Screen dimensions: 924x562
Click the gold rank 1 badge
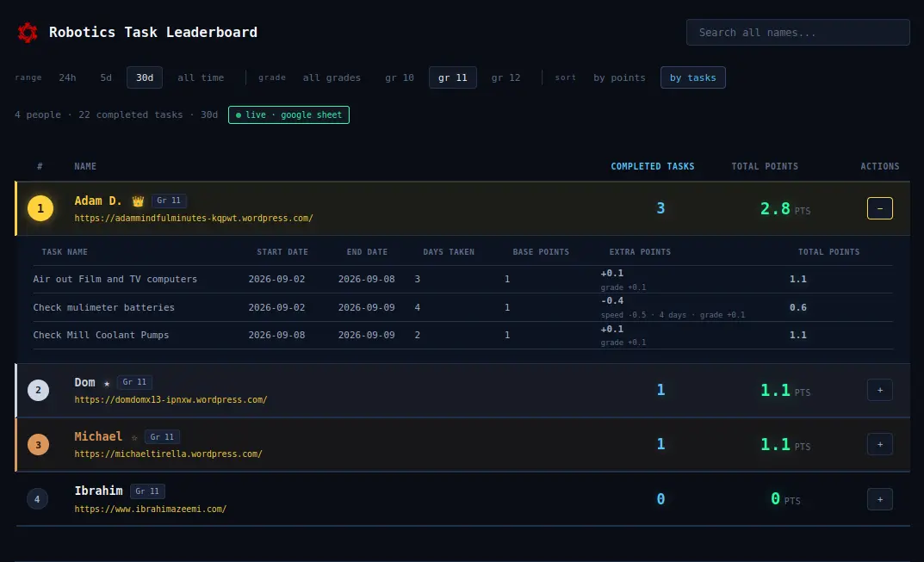tap(40, 208)
